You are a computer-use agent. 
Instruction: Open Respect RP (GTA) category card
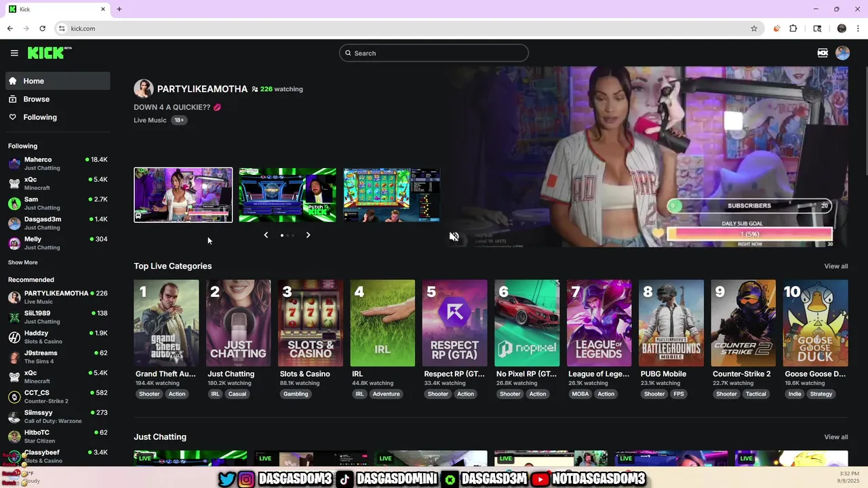click(455, 323)
